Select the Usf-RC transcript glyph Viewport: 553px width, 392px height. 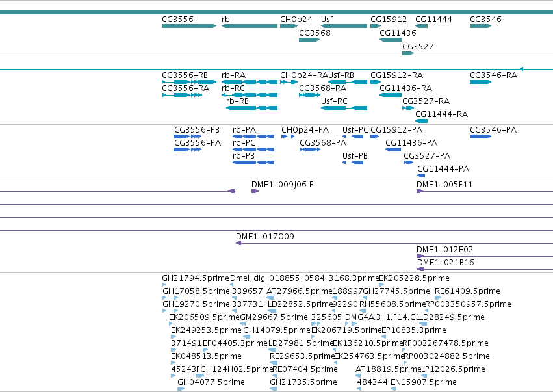point(344,108)
